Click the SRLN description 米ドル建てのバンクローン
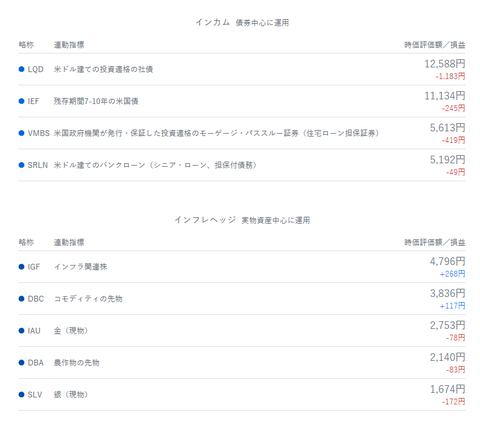 point(100,165)
